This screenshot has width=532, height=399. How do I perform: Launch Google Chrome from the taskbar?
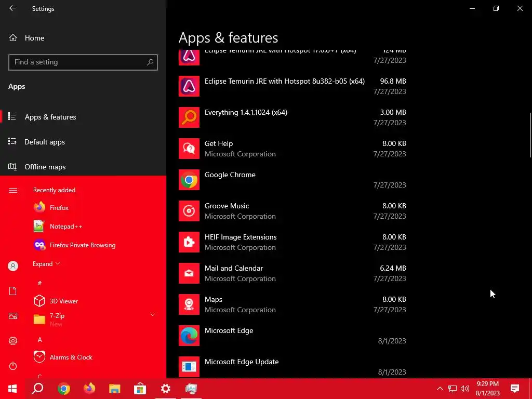(64, 389)
